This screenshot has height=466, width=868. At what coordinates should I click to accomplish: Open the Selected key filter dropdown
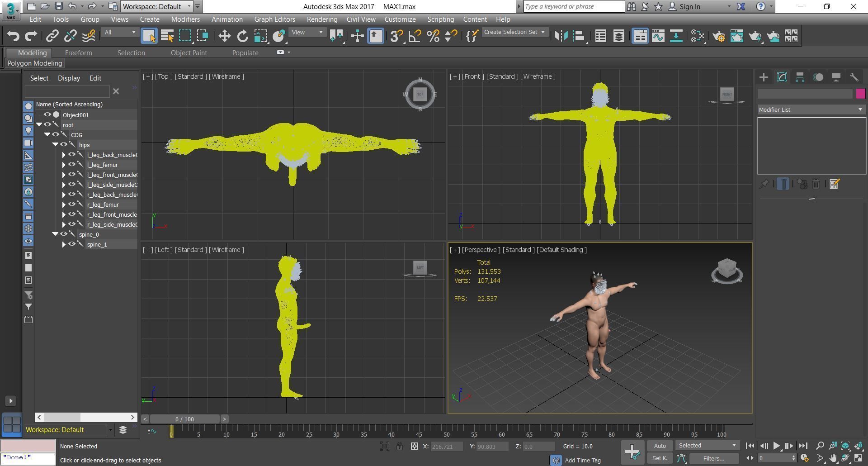[x=708, y=446]
